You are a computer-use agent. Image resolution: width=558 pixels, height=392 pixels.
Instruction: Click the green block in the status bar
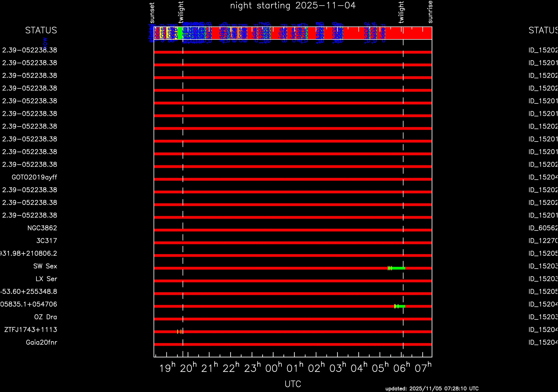pyautogui.click(x=180, y=33)
